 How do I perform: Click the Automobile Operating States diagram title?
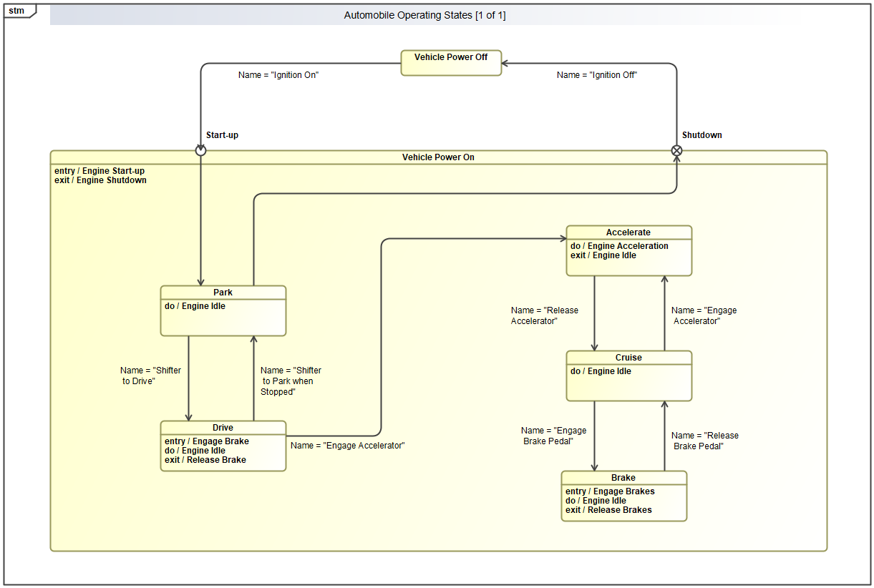tap(424, 16)
